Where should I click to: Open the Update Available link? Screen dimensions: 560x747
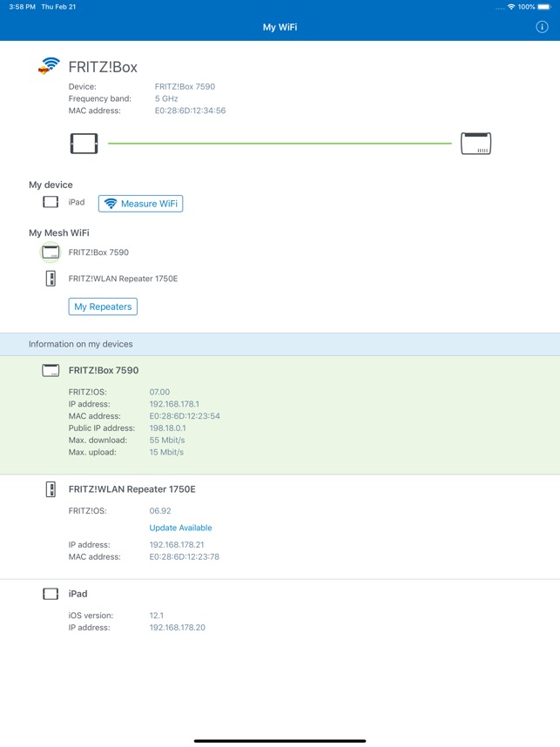(x=180, y=528)
